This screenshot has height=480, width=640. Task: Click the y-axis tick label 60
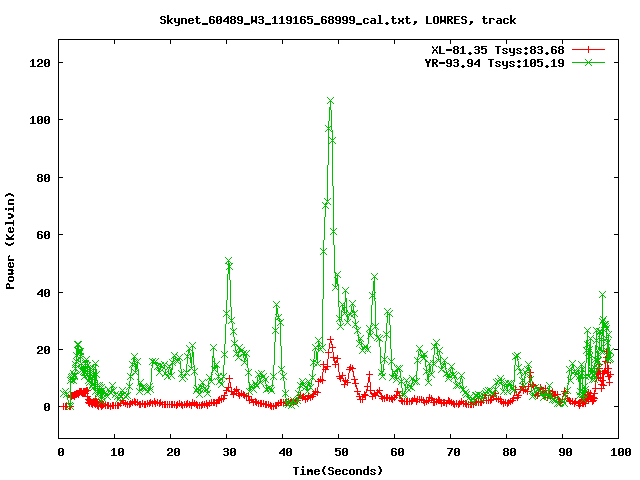point(43,235)
